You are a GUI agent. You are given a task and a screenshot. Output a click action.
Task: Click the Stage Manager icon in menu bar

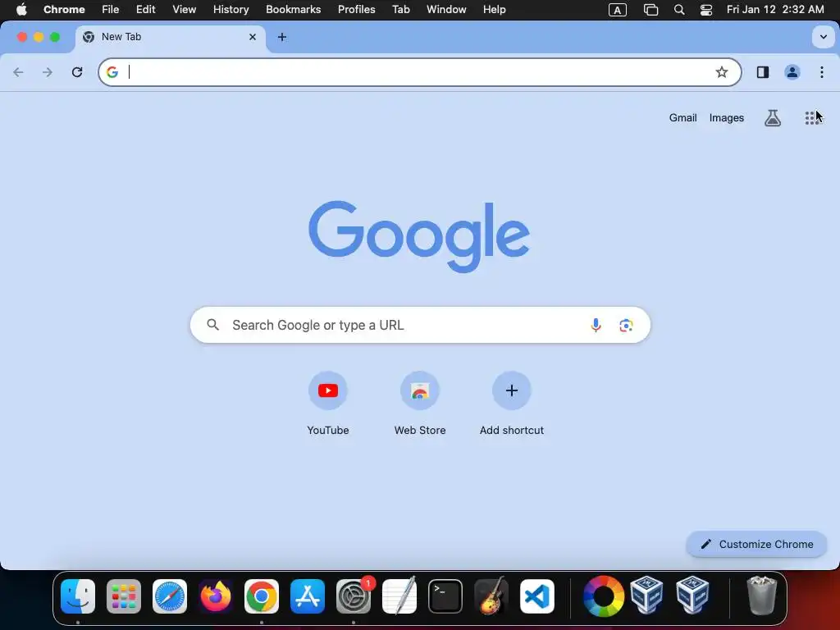pos(651,10)
